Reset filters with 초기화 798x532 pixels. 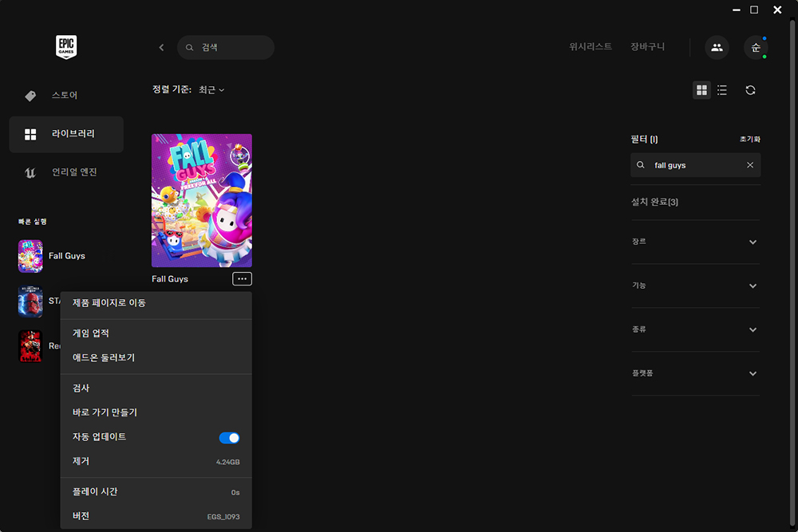tap(749, 140)
